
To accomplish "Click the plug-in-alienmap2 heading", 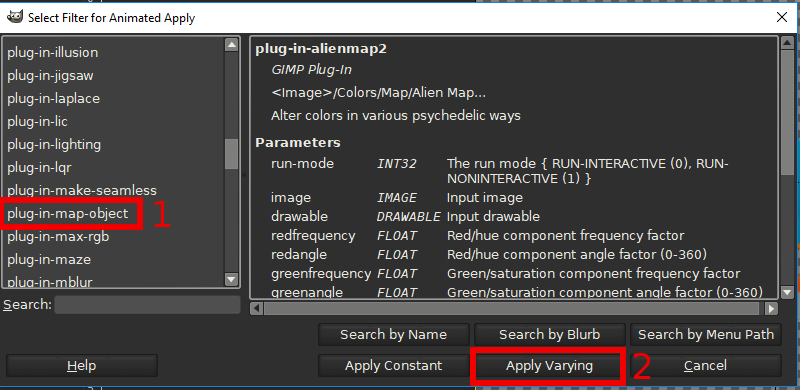I will [321, 49].
